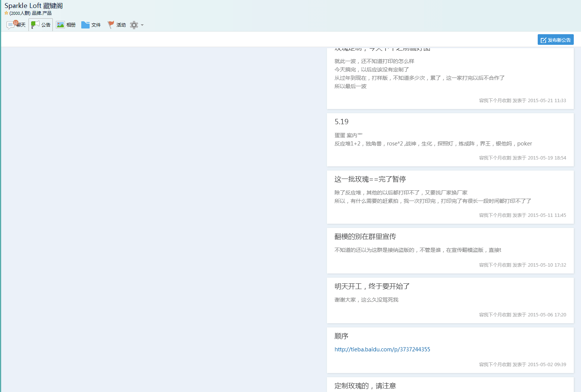Click the 发布新公告 button
The width and height of the screenshot is (581, 392).
point(556,40)
